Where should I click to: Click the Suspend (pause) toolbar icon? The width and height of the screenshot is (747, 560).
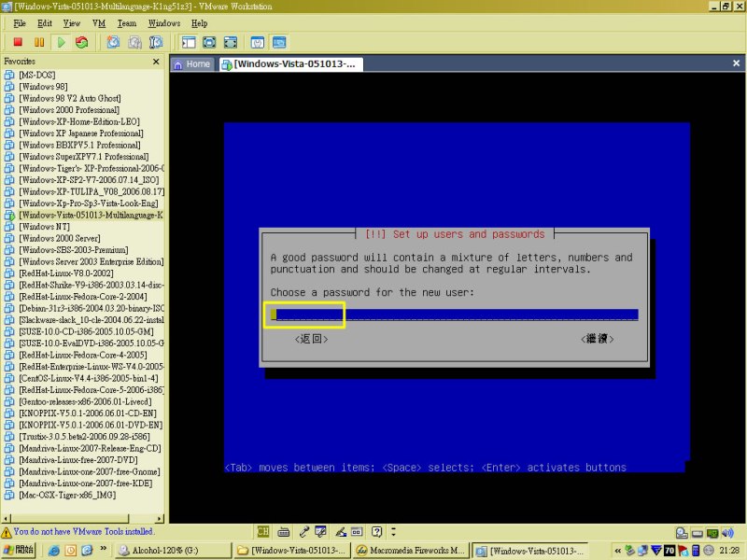(x=39, y=42)
